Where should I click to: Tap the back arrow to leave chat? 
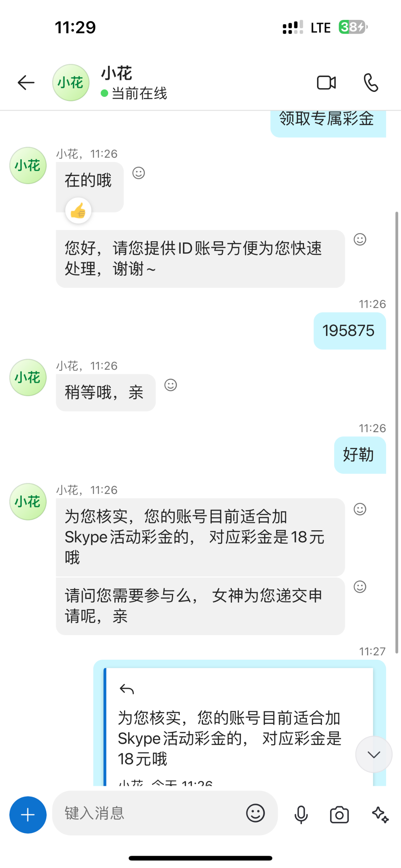(x=26, y=83)
